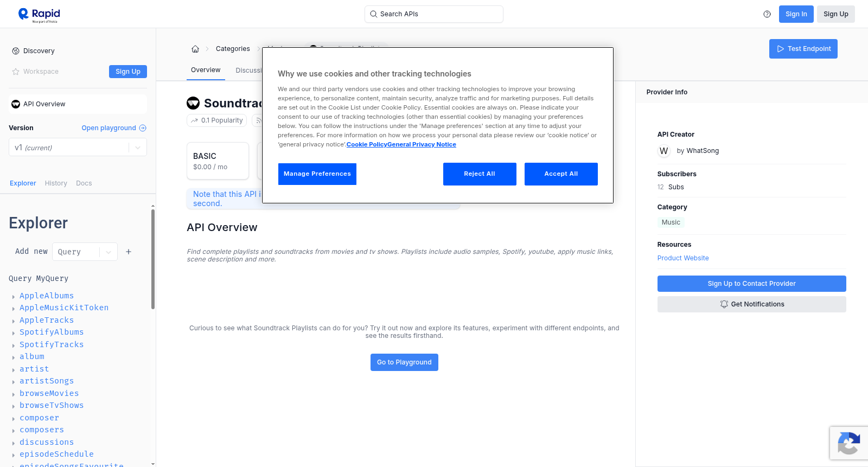Switch to the Explorer tab
Screen dimensions: 868x467
click(x=23, y=183)
